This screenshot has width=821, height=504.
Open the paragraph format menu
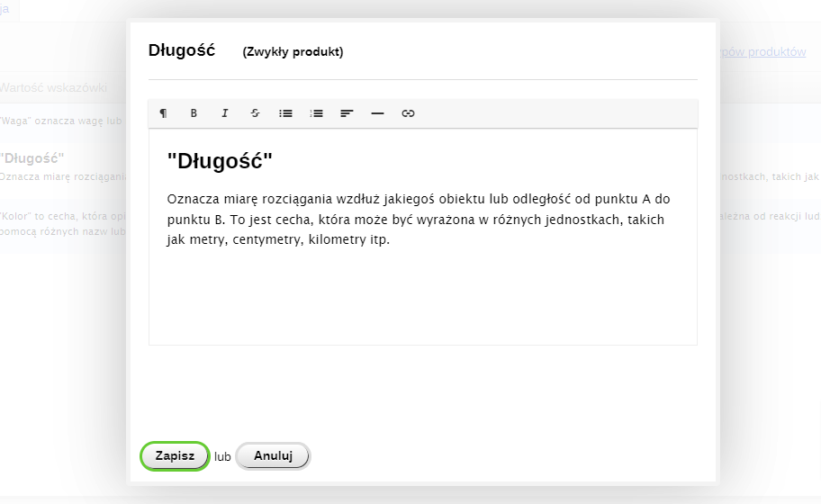(x=163, y=113)
